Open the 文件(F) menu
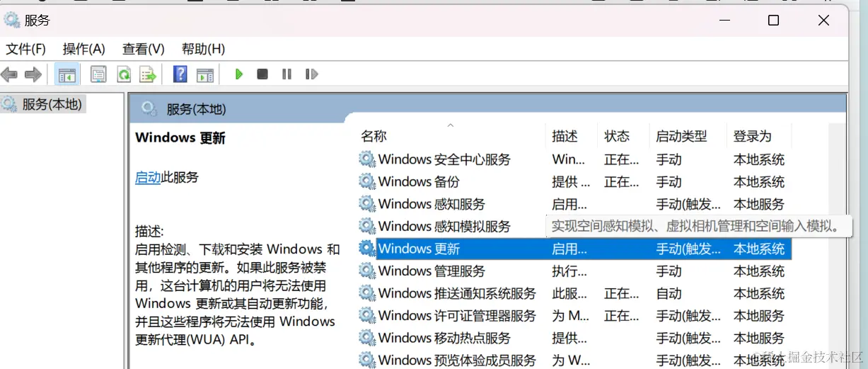Image resolution: width=868 pixels, height=369 pixels. click(x=26, y=49)
